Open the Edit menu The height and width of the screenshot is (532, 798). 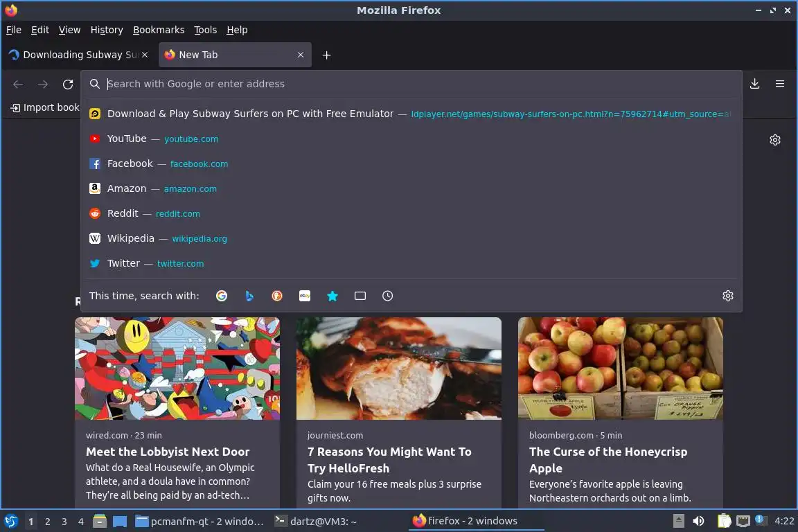point(40,30)
